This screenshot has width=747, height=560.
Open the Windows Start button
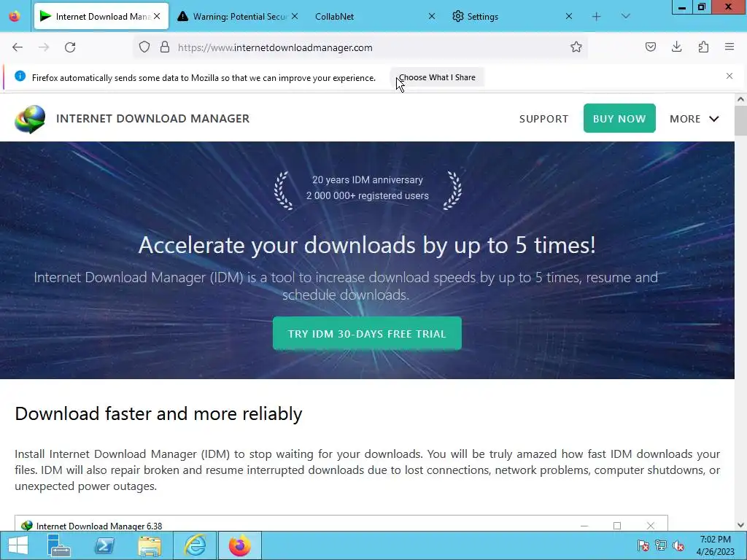(18, 545)
